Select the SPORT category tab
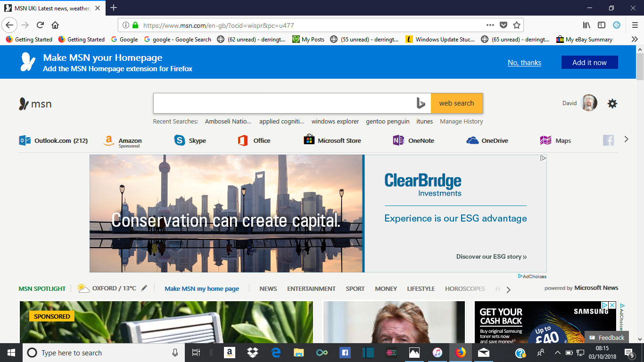644x362 pixels. point(355,288)
